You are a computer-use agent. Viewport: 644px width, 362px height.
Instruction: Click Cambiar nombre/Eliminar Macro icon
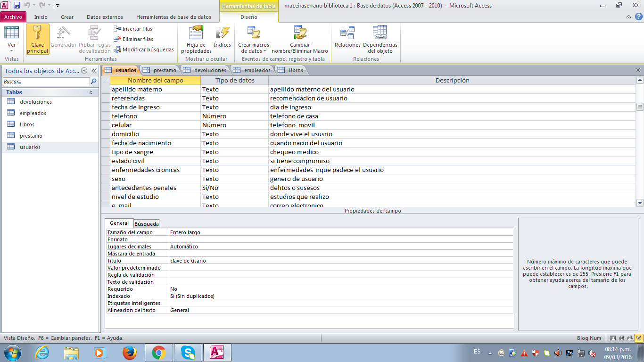(x=300, y=34)
